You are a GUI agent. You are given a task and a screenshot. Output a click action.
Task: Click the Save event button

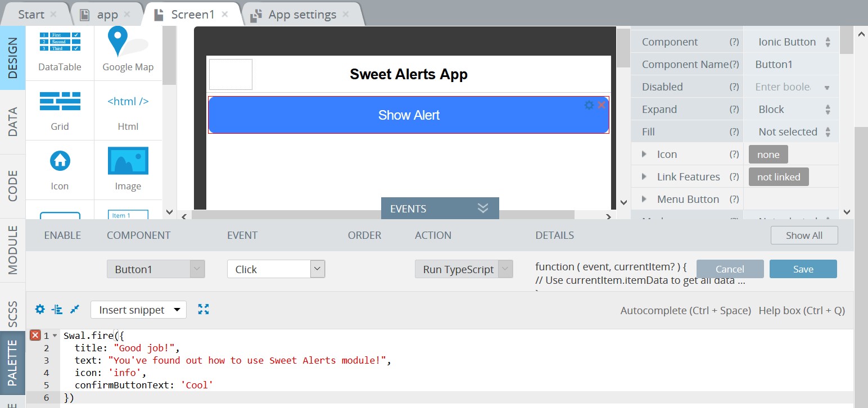pyautogui.click(x=803, y=269)
